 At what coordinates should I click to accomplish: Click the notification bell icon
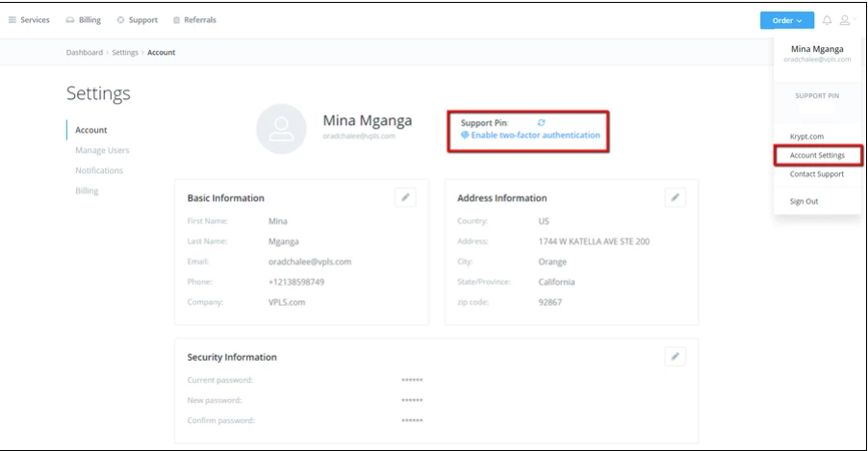point(827,20)
